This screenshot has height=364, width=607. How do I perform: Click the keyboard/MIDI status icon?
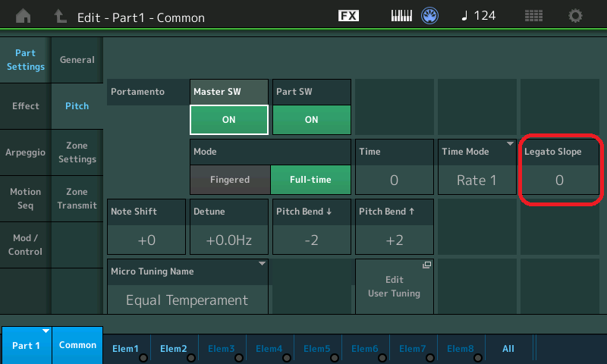click(404, 16)
